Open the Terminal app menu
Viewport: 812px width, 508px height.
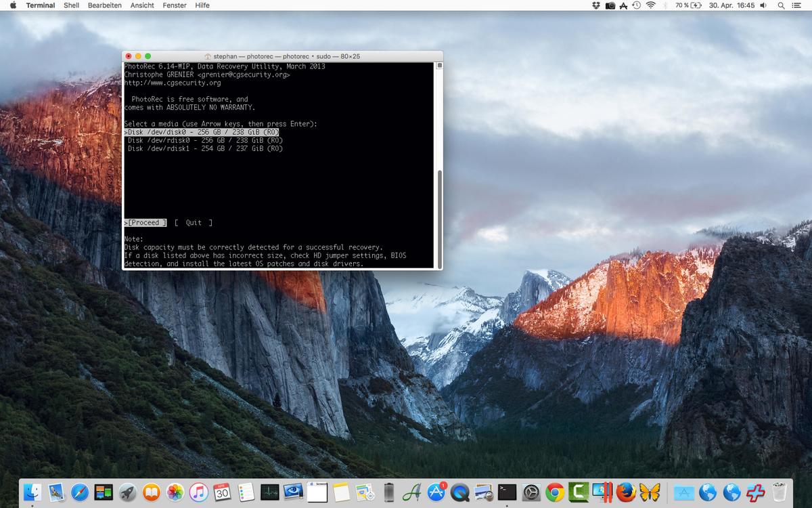pyautogui.click(x=41, y=5)
